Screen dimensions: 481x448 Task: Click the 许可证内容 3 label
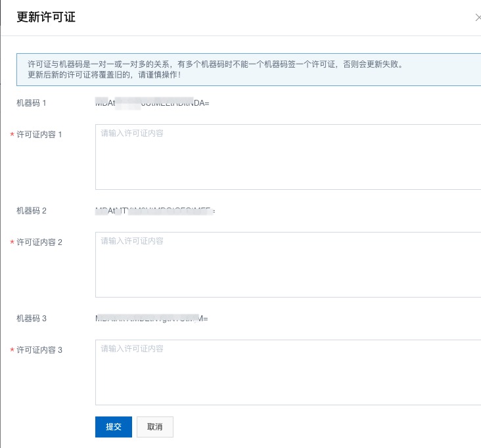point(39,349)
